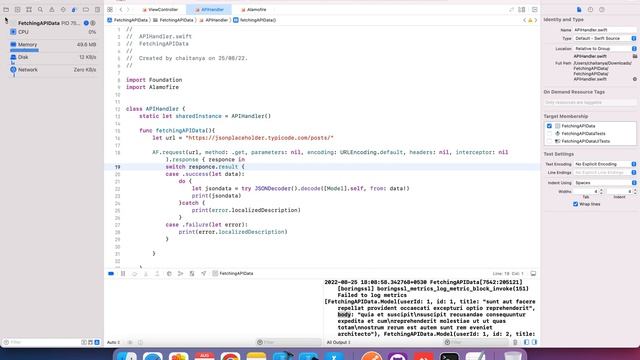Image resolution: width=640 pixels, height=360 pixels.
Task: Switch to the ViewController tab
Action: (160, 9)
